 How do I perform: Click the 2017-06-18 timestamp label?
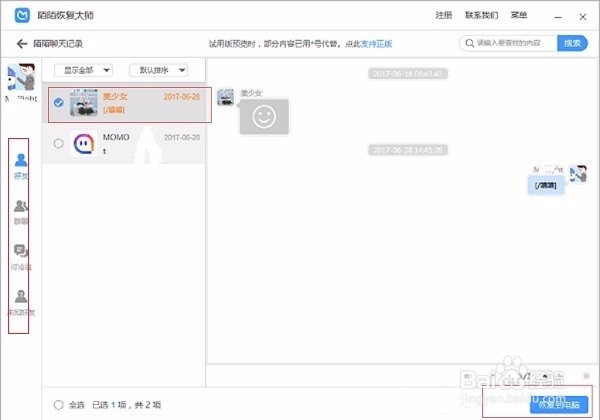tap(408, 74)
